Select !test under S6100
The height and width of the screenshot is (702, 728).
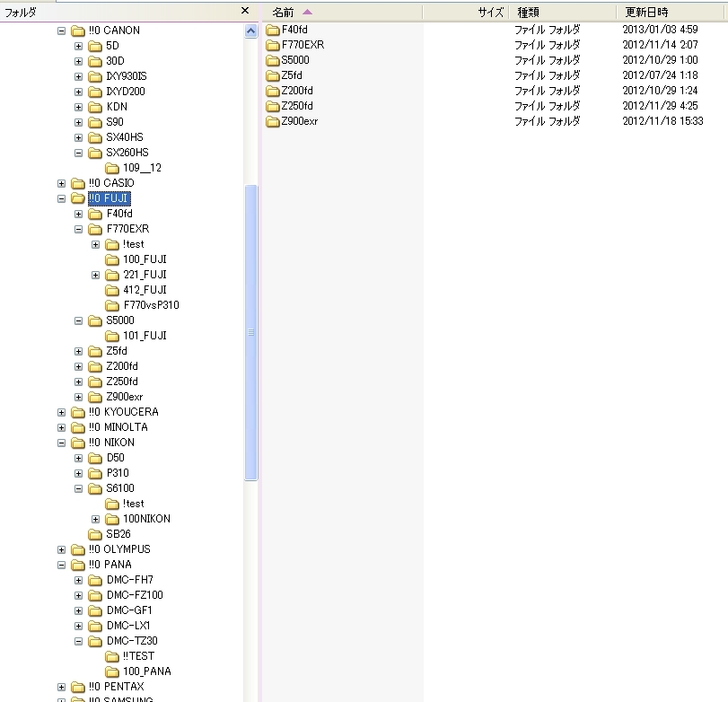tap(133, 504)
